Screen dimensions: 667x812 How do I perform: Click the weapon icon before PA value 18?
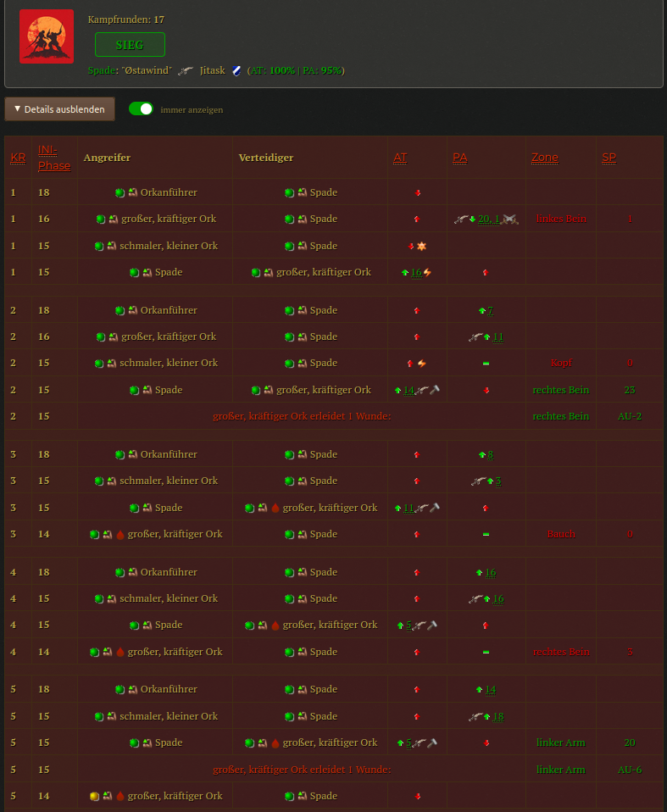[475, 717]
